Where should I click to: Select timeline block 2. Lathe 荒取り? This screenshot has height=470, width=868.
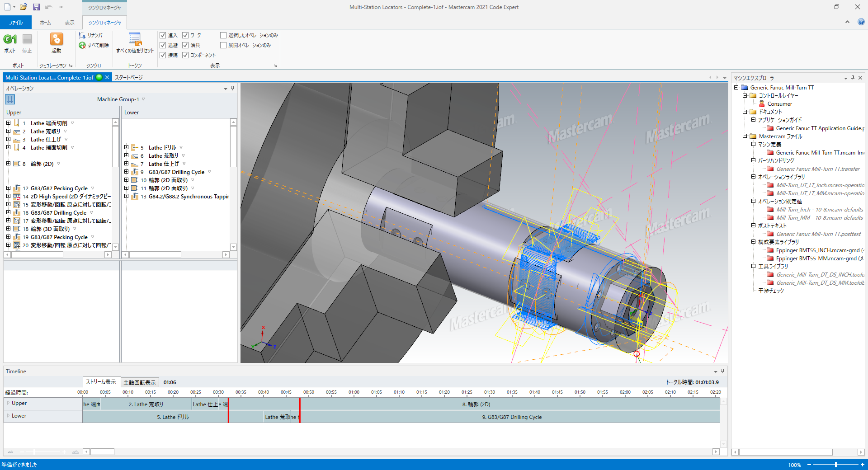pyautogui.click(x=146, y=404)
